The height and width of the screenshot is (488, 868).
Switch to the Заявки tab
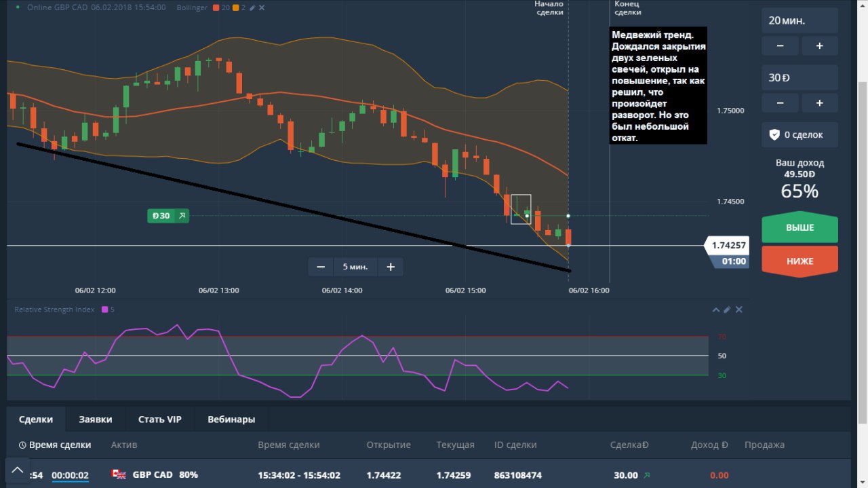click(x=95, y=419)
